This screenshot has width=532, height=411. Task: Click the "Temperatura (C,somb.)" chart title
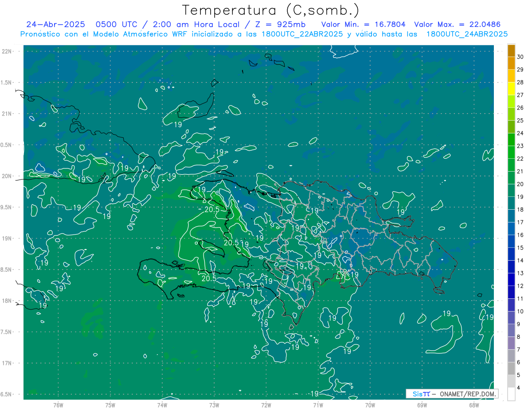coord(271,10)
